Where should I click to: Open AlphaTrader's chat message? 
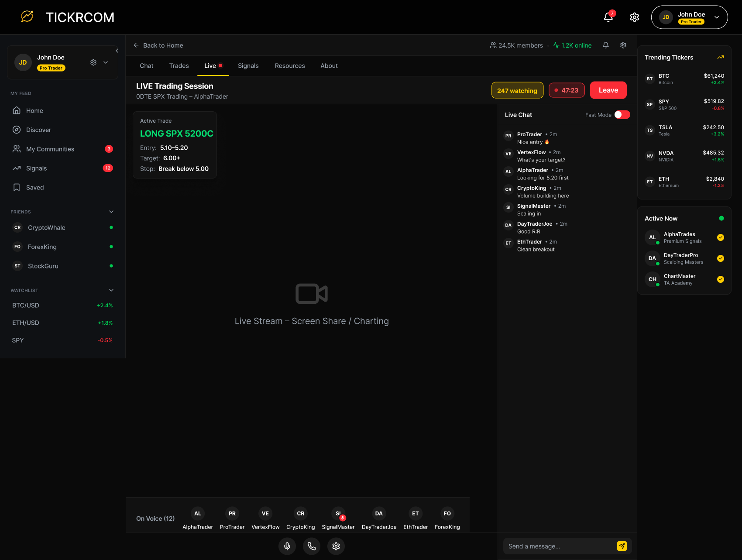[567, 174]
